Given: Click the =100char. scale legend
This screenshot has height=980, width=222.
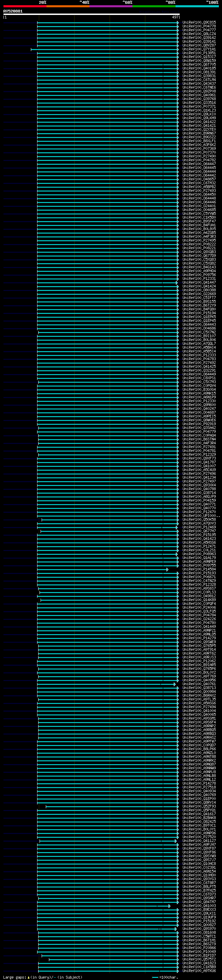Looking at the screenshot, I should click(165, 977).
